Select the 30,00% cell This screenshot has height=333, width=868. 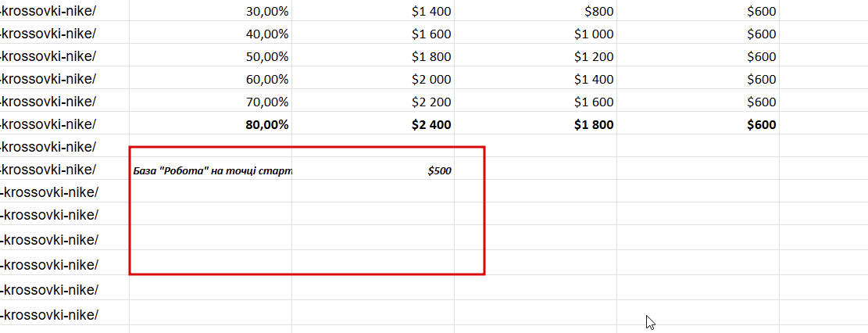point(210,11)
